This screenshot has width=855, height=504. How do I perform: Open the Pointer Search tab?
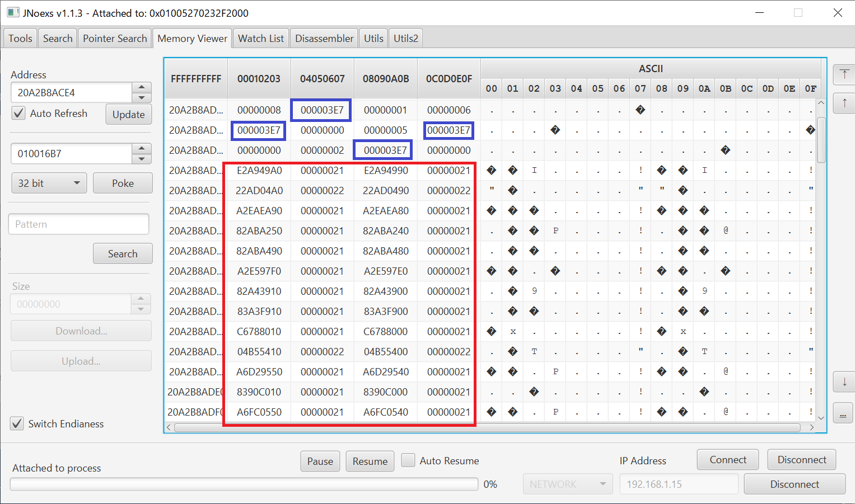point(115,38)
